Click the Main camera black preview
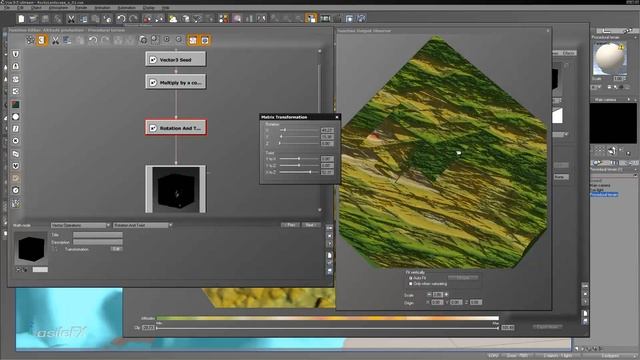 613,123
